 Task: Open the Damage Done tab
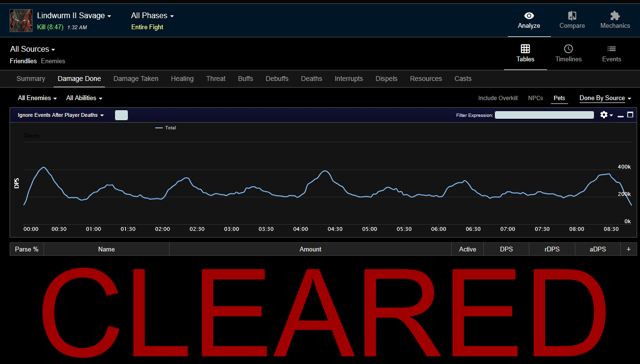80,79
